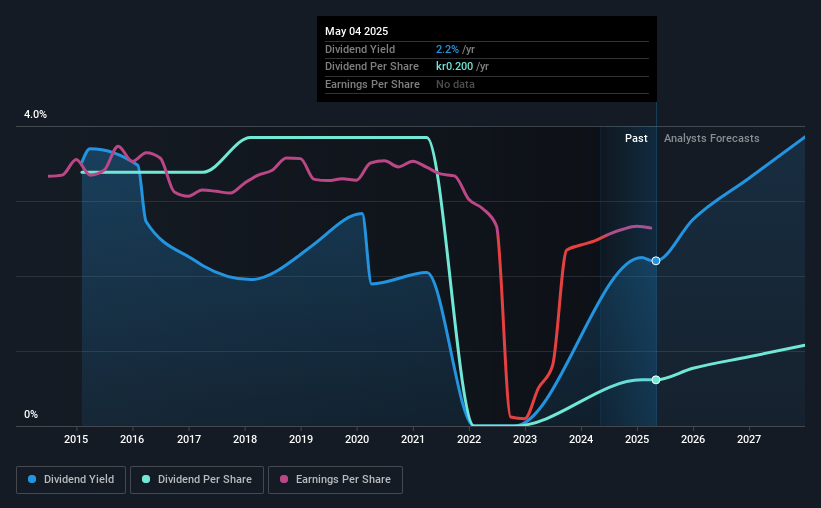Click the 2016 x-axis label
Screen dimensions: 821x508
pyautogui.click(x=132, y=439)
